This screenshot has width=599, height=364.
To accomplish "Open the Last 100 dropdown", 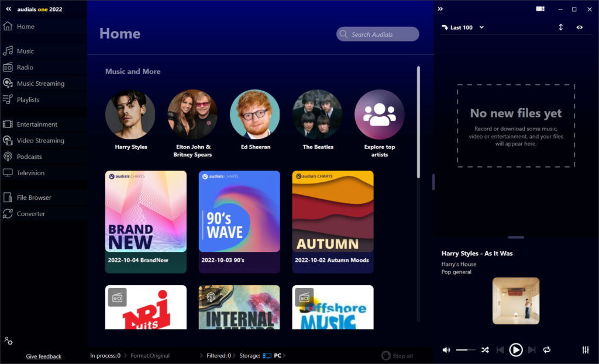I will click(x=463, y=27).
